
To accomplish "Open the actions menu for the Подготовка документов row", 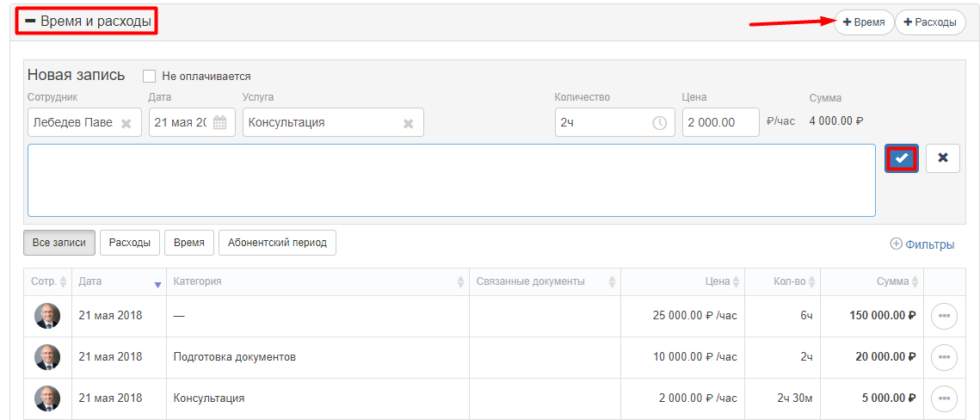I will click(944, 357).
